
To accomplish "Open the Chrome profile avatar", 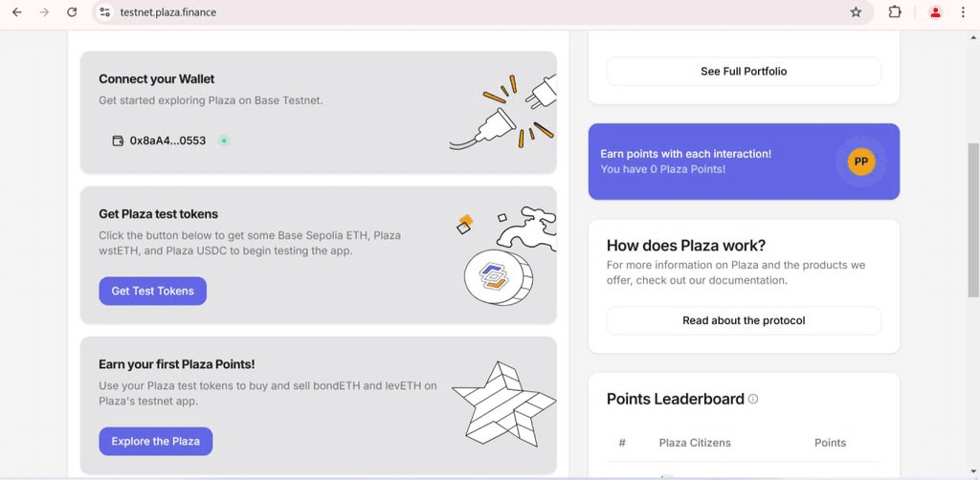I will (935, 12).
